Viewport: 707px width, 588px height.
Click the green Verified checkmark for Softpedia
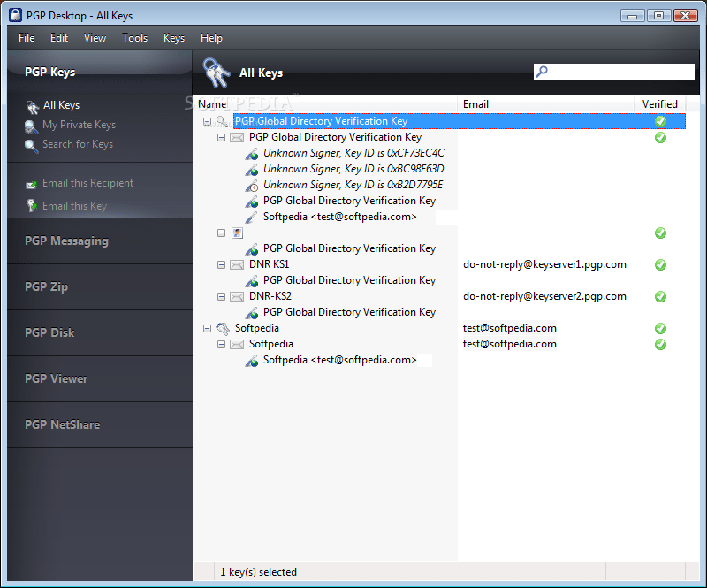click(660, 328)
